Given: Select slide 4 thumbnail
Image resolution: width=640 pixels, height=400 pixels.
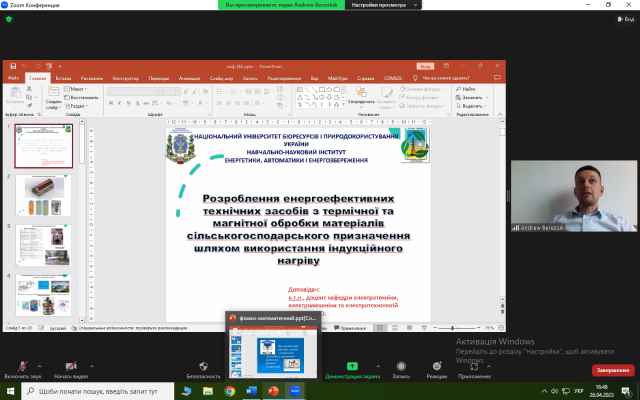Looking at the screenshot, I should point(44,296).
